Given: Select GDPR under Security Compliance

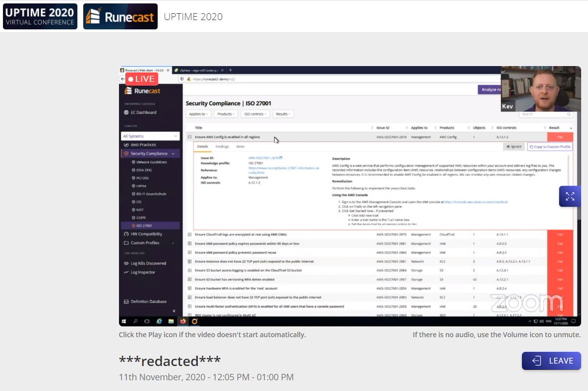Looking at the screenshot, I should coord(138,217).
